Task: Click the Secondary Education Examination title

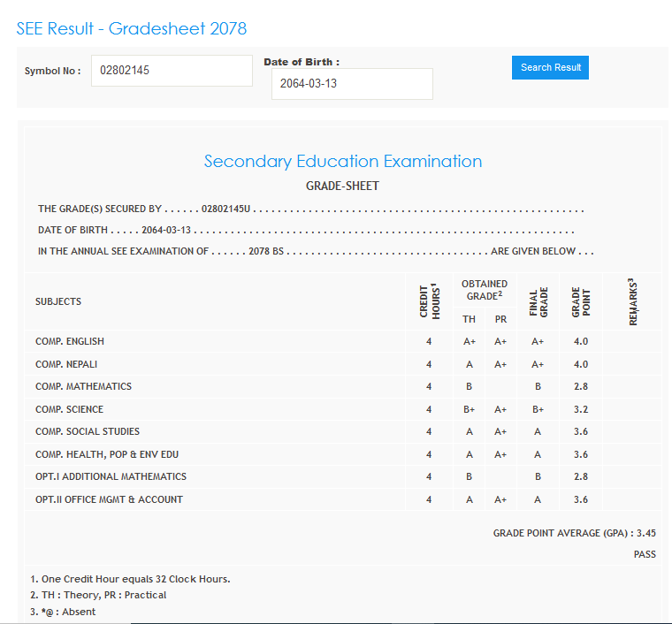Action: click(x=342, y=162)
